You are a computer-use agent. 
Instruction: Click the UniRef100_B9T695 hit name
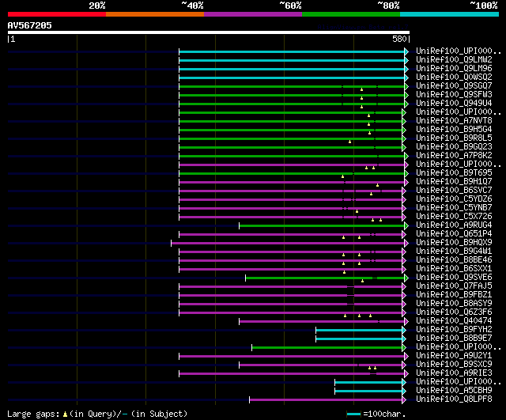pos(454,173)
